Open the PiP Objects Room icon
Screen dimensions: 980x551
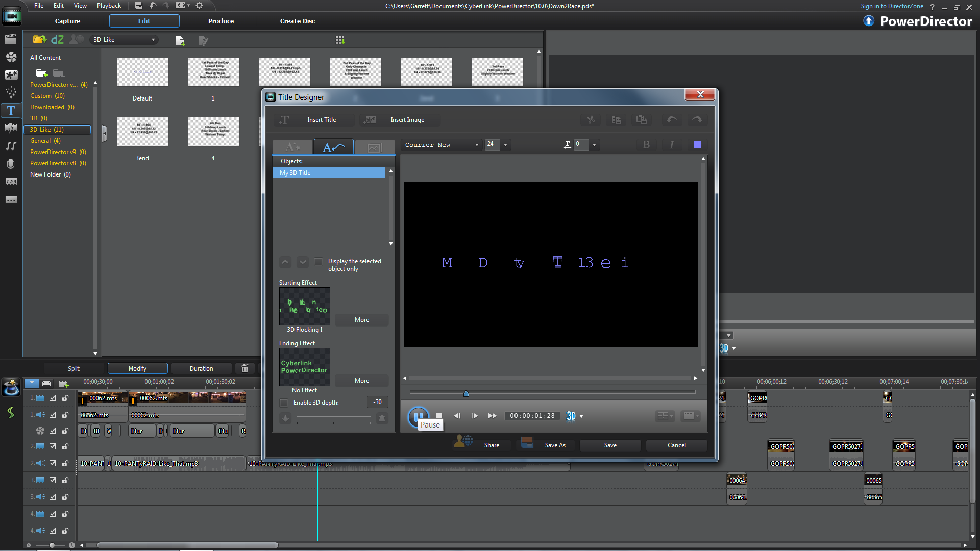[x=11, y=74]
